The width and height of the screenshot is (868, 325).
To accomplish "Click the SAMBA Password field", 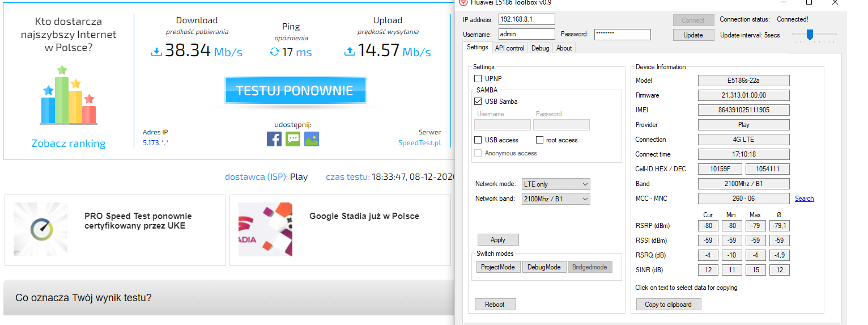I will (561, 125).
